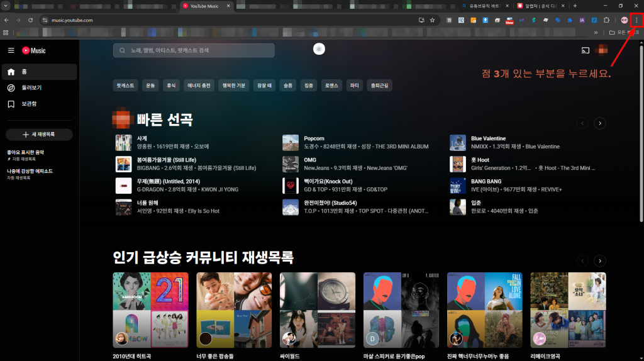Image resolution: width=644 pixels, height=361 pixels.
Task: Open artist link G-DRAGON
Action: 151,189
